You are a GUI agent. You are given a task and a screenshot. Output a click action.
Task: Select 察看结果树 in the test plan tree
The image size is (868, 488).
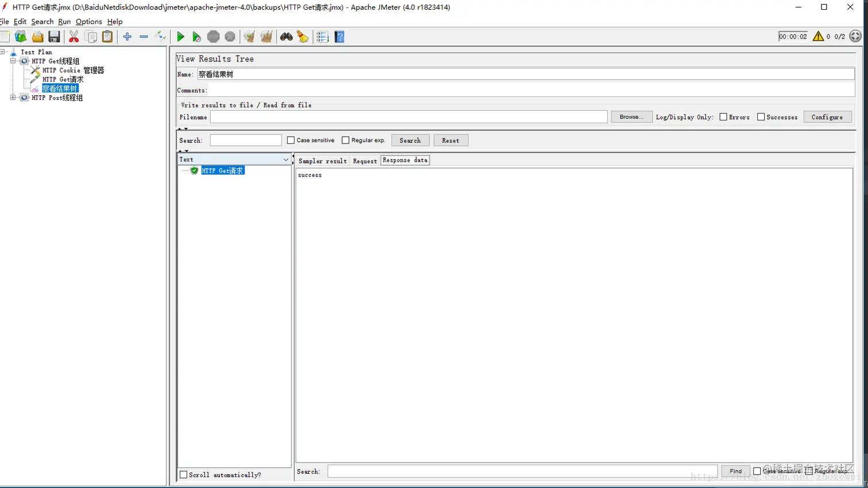[x=60, y=88]
